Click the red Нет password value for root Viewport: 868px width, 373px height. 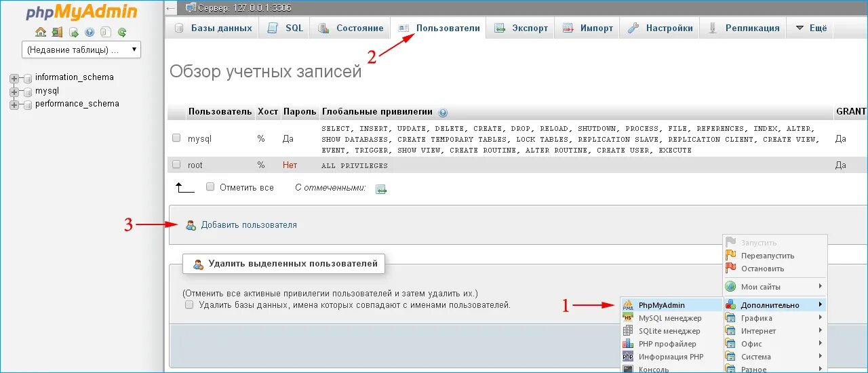tap(290, 165)
